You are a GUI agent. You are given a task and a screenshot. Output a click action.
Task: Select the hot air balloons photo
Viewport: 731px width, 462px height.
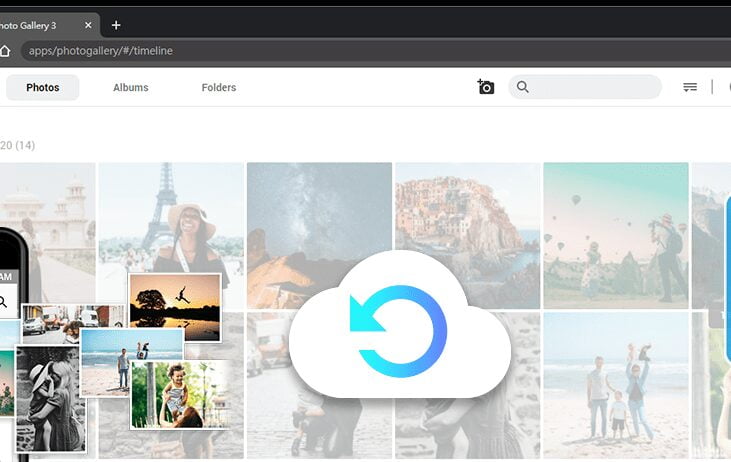pos(615,234)
